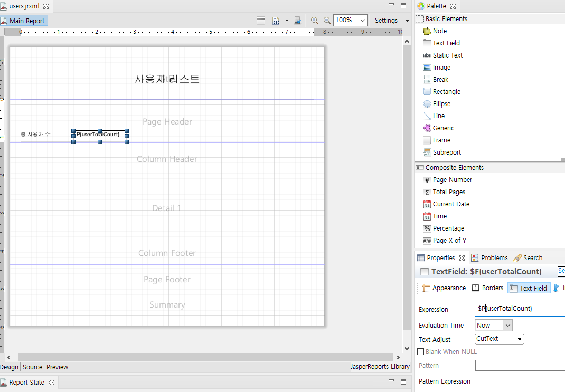Viewport: 565px width, 392px height.
Task: Click the vertical scrollbar up arrow
Action: pos(407,41)
